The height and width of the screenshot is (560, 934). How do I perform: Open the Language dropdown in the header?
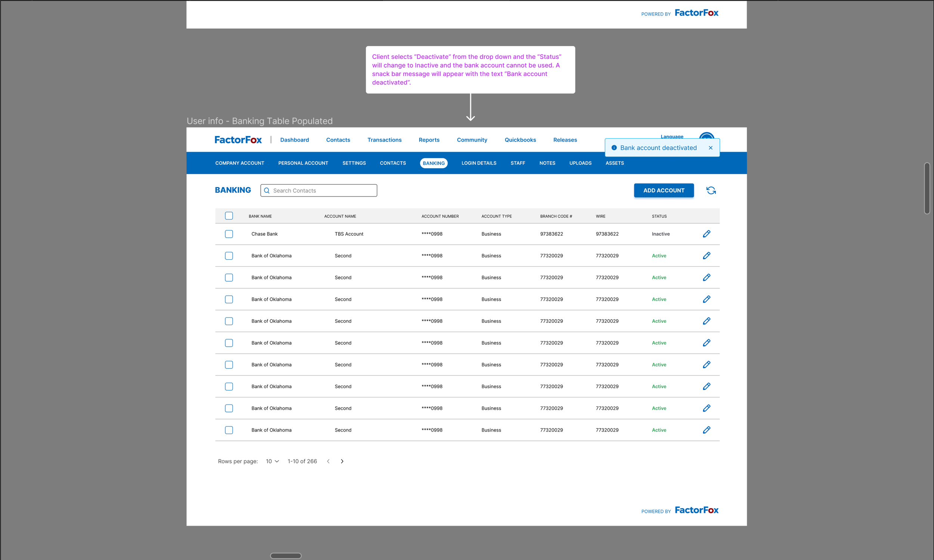(x=672, y=137)
